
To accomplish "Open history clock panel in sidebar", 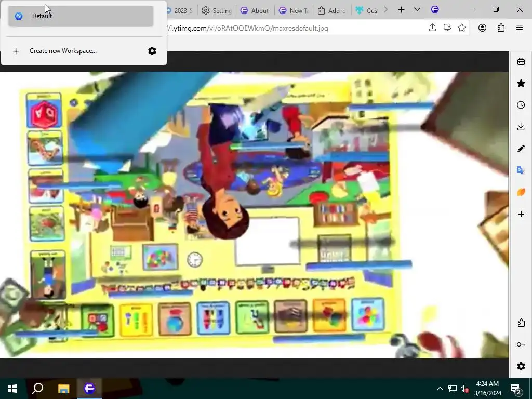I will (521, 105).
